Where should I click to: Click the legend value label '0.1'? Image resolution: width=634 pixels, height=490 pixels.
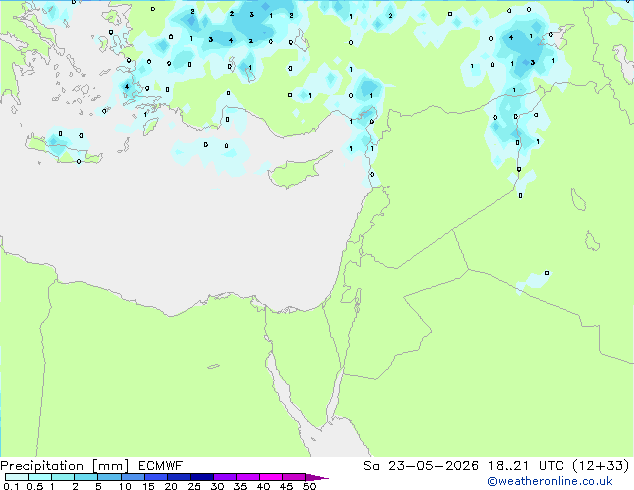[11, 486]
